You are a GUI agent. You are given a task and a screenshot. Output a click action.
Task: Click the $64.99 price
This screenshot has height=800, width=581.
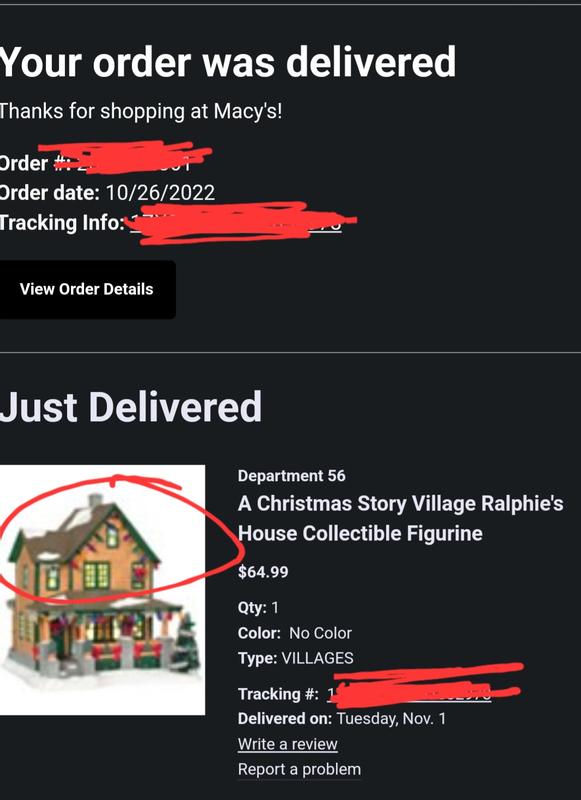(263, 571)
